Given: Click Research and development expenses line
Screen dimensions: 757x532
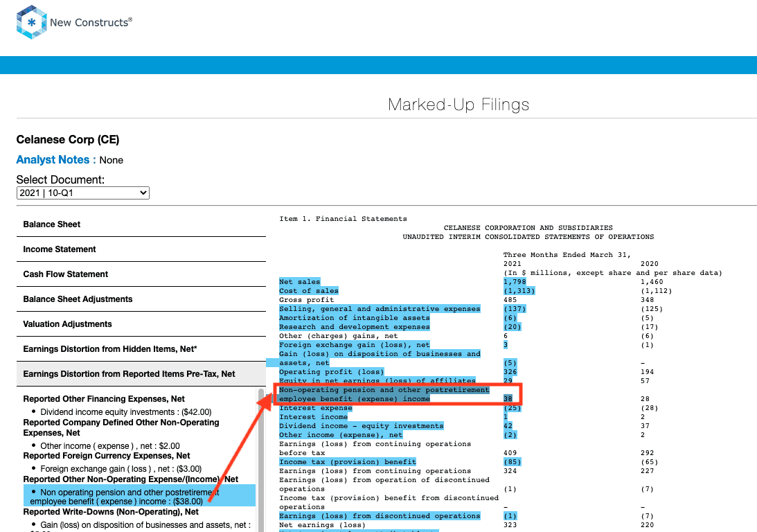Looking at the screenshot, I should pyautogui.click(x=355, y=327).
